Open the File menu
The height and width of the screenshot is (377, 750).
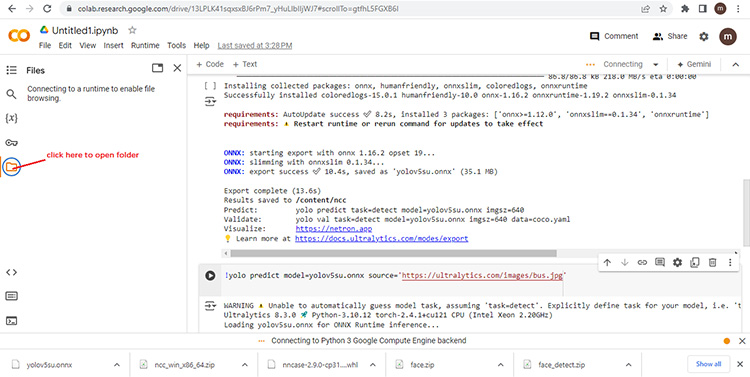[45, 45]
